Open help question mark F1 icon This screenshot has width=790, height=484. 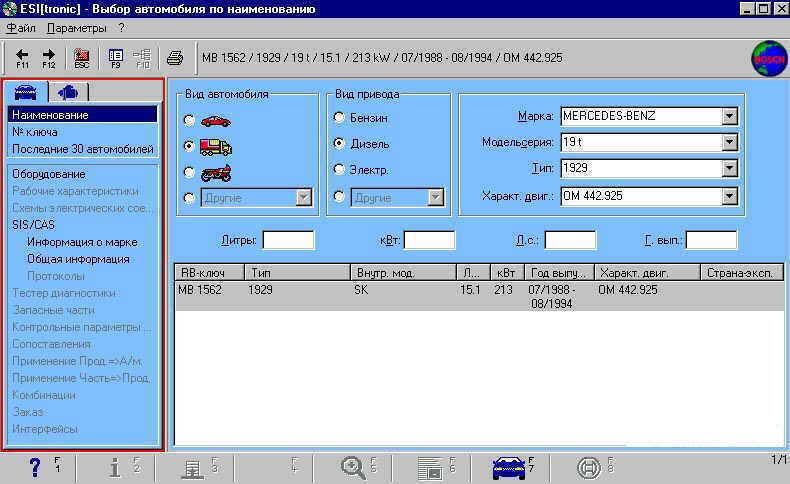tap(35, 467)
